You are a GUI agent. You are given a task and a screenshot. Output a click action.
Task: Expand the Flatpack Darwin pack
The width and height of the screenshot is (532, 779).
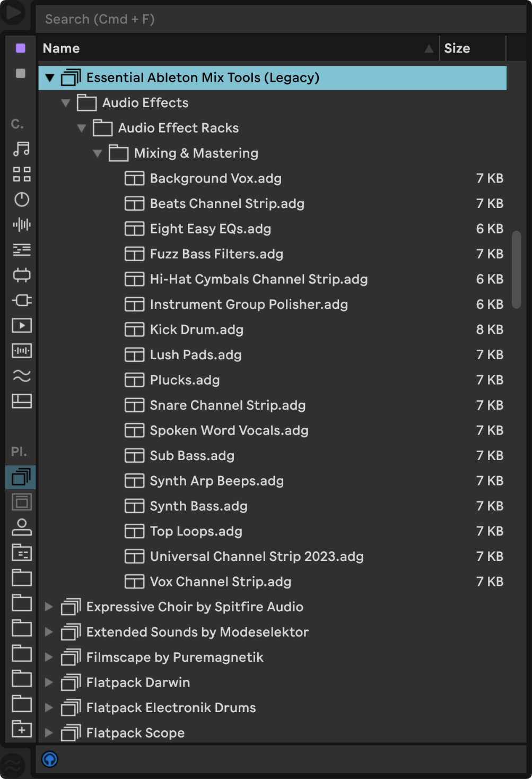click(x=48, y=682)
